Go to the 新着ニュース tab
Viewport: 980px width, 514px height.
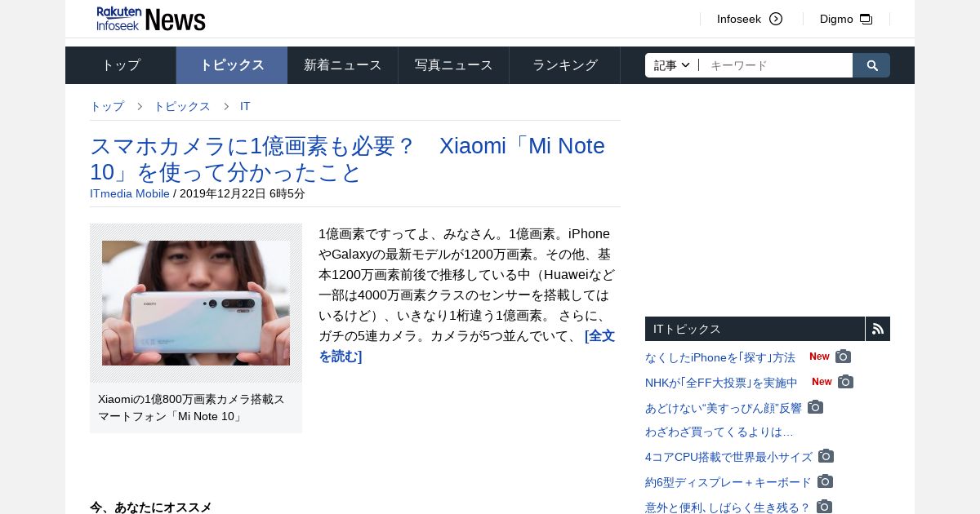(343, 65)
